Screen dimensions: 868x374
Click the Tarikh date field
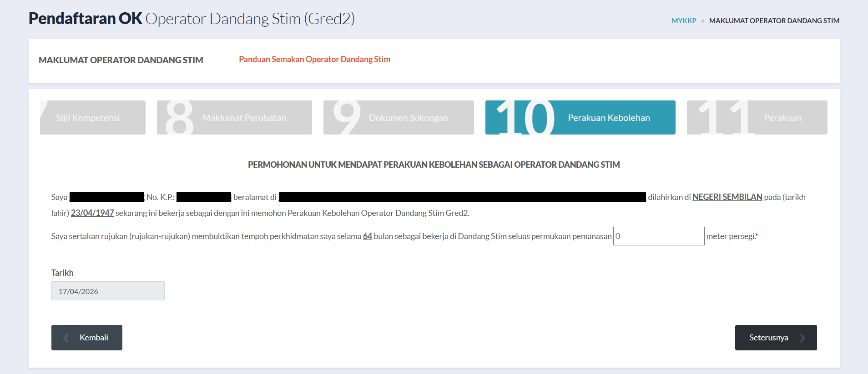click(x=108, y=291)
